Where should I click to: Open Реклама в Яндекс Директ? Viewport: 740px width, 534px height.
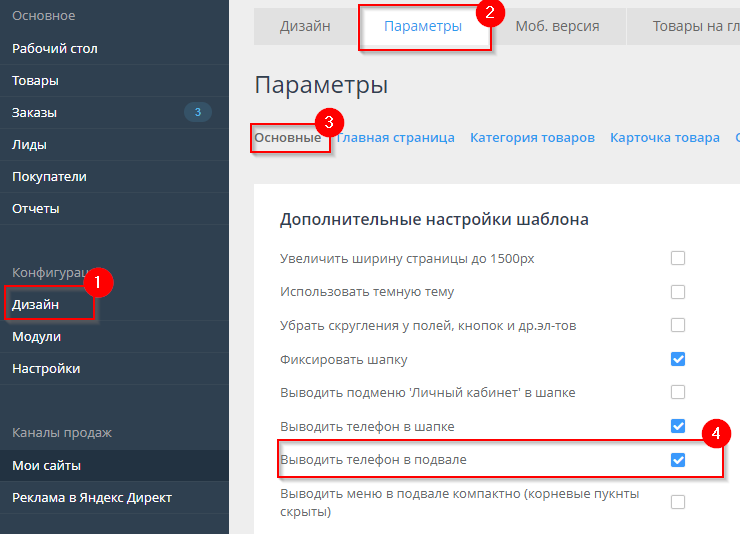(92, 497)
